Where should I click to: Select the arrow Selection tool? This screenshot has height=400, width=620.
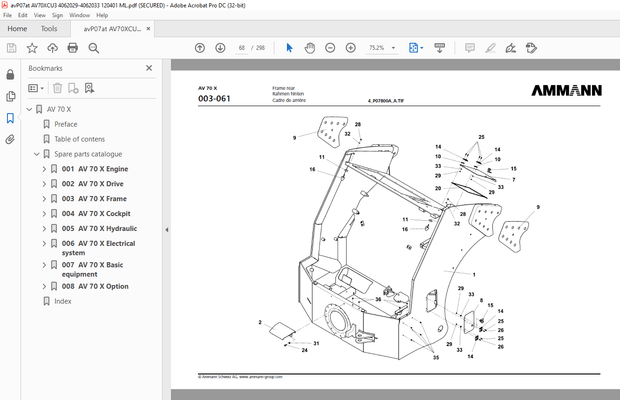pos(289,48)
